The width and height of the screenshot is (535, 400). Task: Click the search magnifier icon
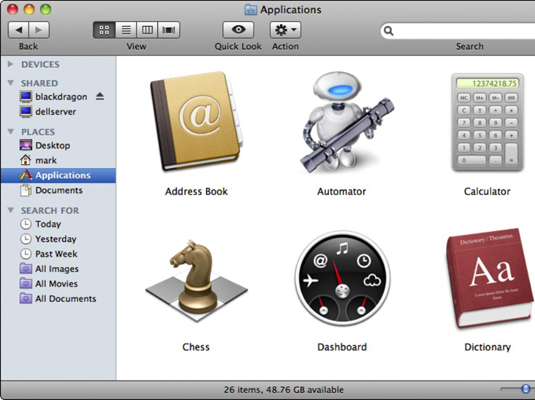pos(389,31)
